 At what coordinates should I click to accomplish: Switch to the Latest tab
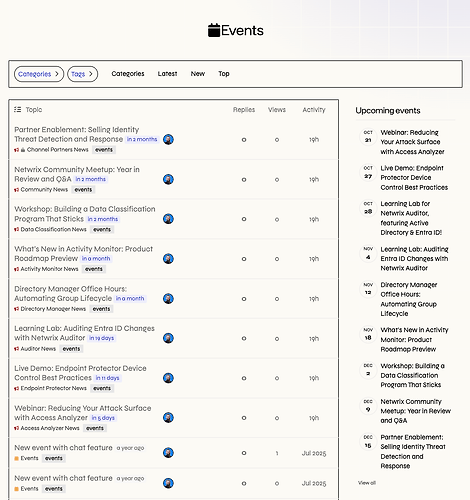pos(167,74)
